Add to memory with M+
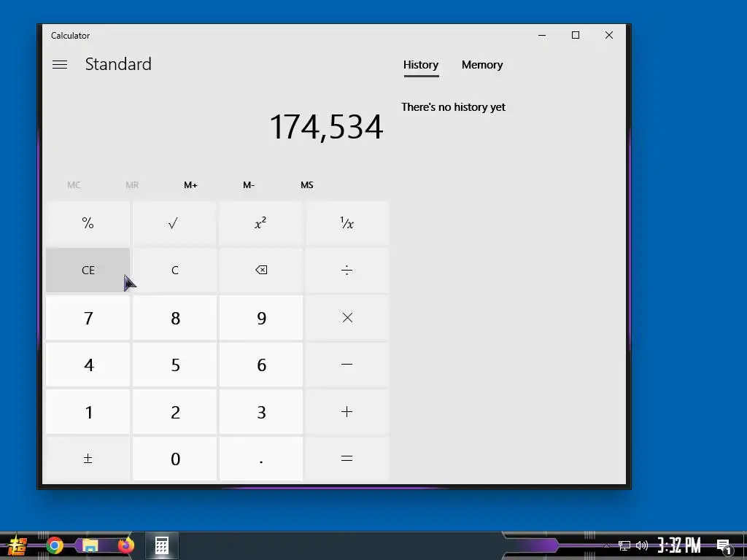This screenshot has height=560, width=747. [x=190, y=184]
